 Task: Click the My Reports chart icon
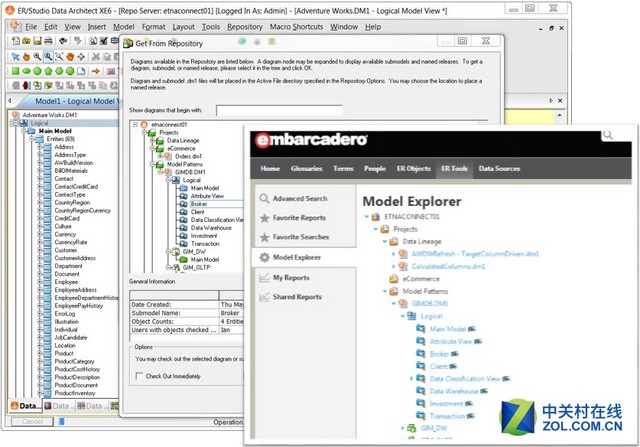[x=264, y=278]
